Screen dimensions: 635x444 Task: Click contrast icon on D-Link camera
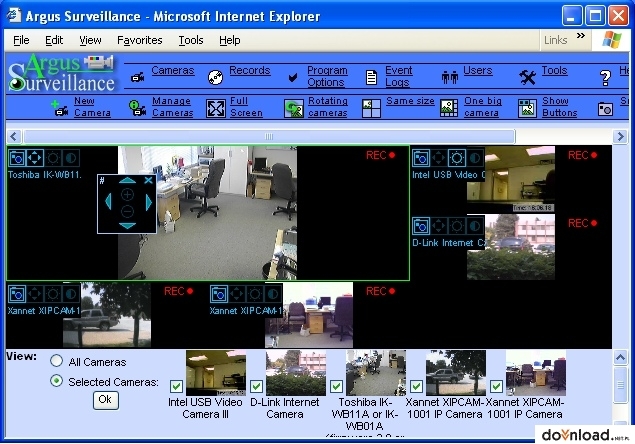click(474, 226)
